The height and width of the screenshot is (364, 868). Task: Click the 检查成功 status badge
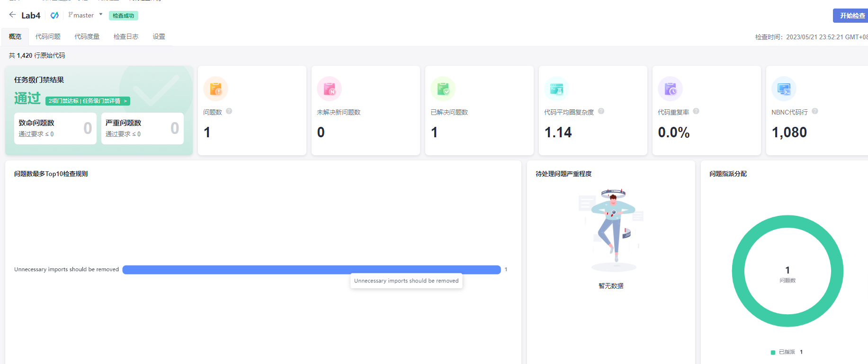123,16
